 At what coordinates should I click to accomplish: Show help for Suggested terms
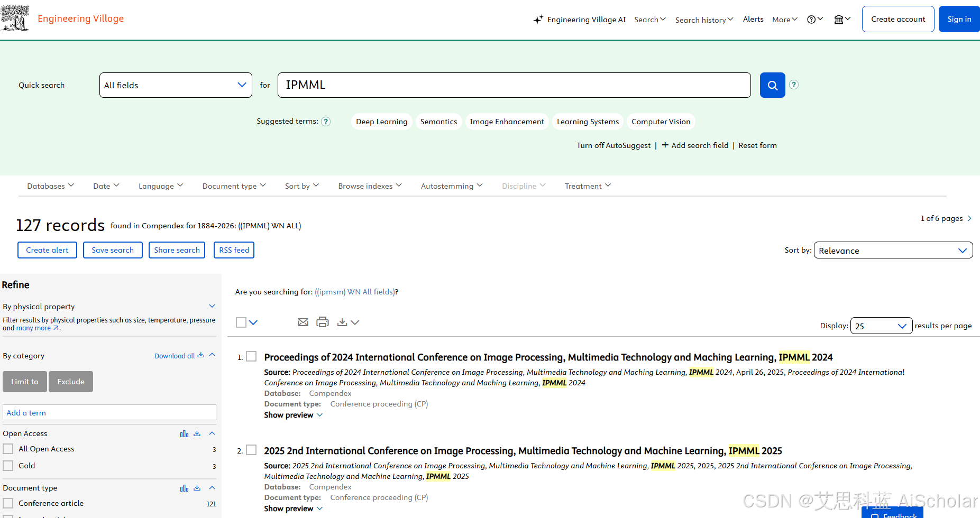coord(326,122)
